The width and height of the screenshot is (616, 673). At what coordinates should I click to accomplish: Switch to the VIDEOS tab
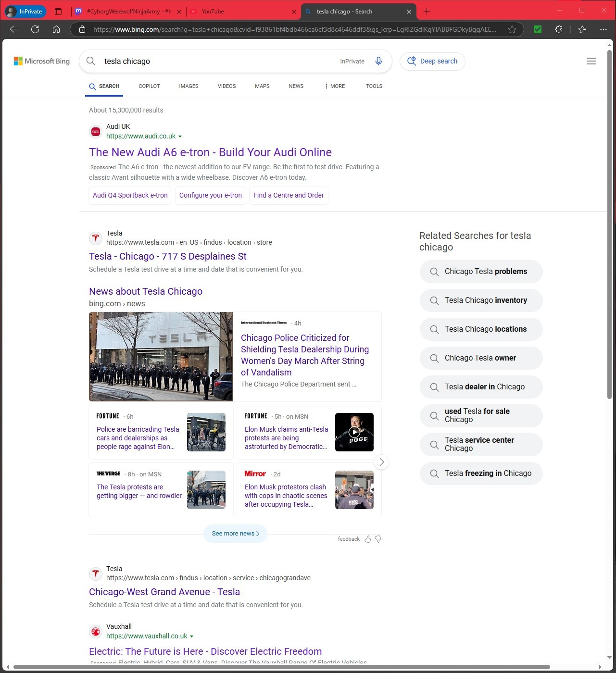pos(226,86)
